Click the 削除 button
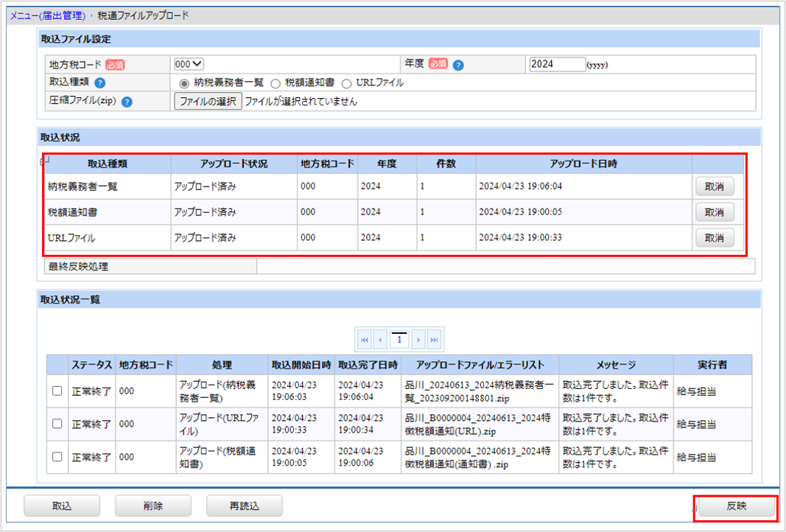The width and height of the screenshot is (786, 532). pyautogui.click(x=153, y=506)
